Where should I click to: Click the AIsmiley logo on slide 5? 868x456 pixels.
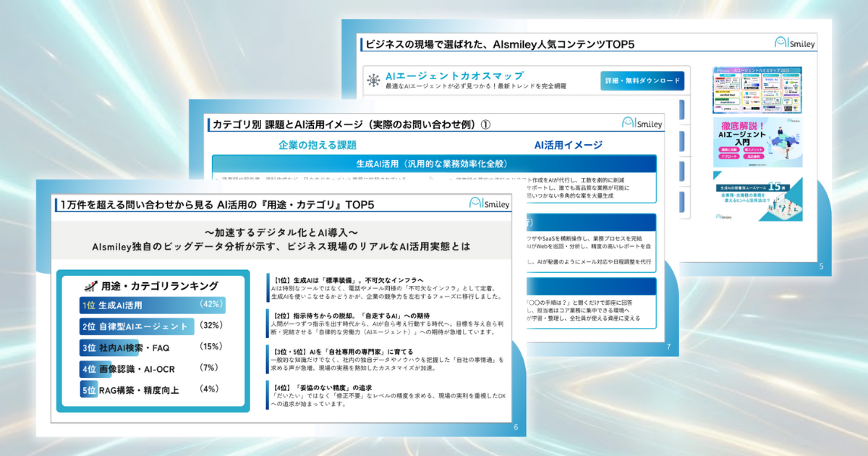[794, 43]
